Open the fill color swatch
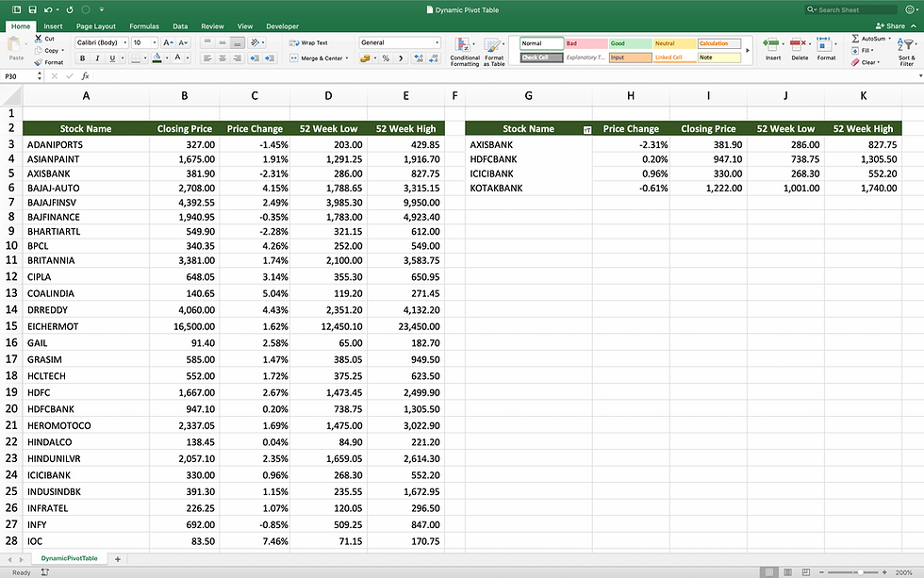 (158, 58)
